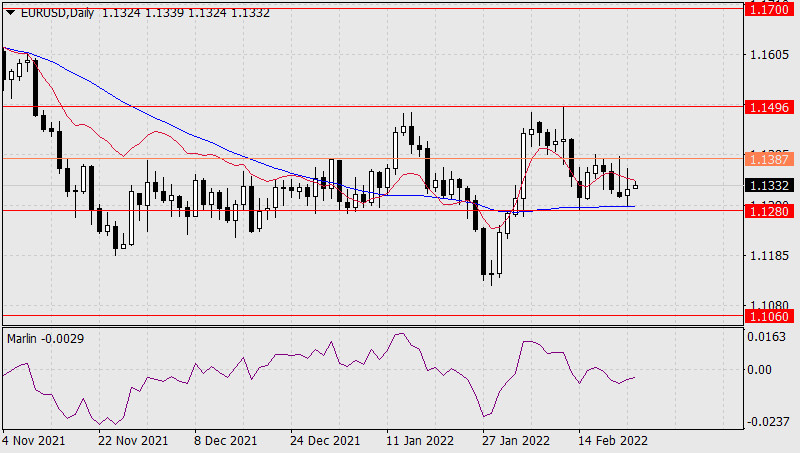The width and height of the screenshot is (800, 453).
Task: Select the red 1.1496 resistance level label
Action: pyautogui.click(x=769, y=106)
